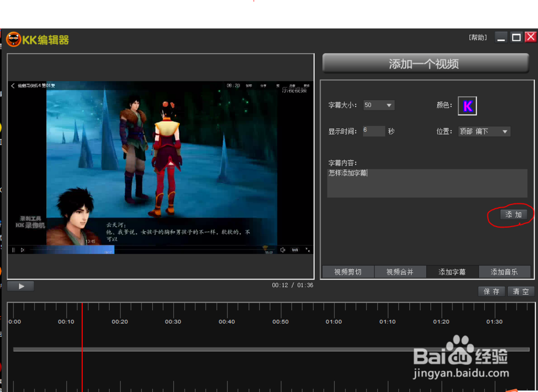Switch to the 视频合并 tab
Screen dimensions: 538x392
tap(400, 272)
